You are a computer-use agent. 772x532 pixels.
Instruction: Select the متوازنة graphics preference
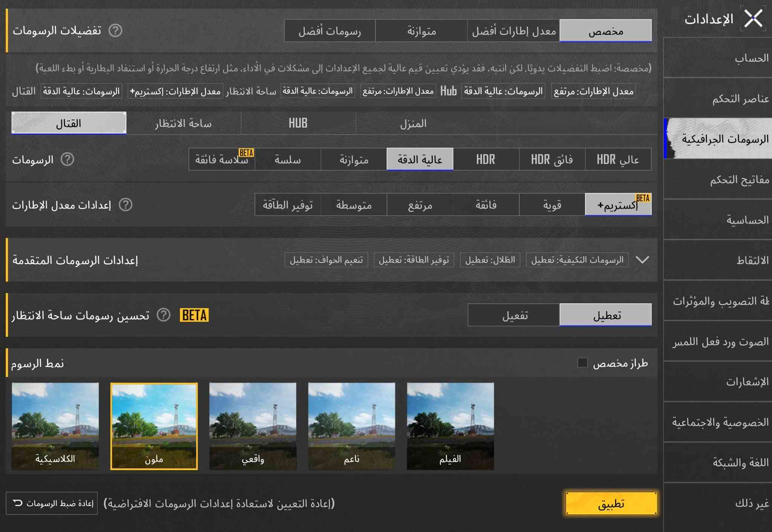click(421, 31)
